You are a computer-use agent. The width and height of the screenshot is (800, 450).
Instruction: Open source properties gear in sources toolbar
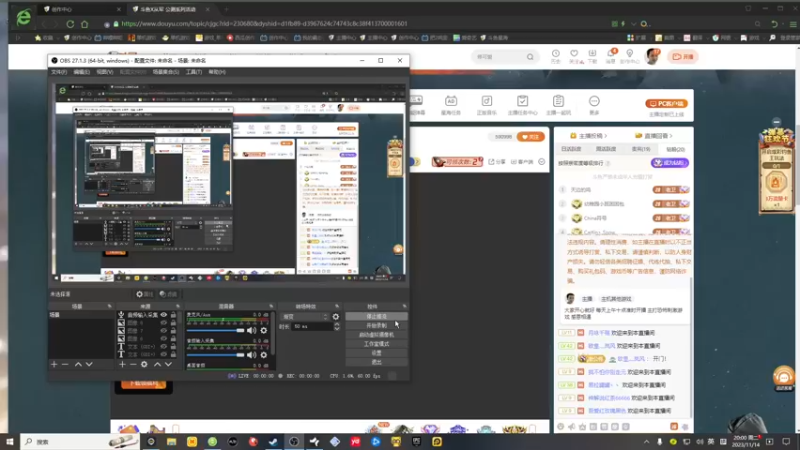[144, 364]
